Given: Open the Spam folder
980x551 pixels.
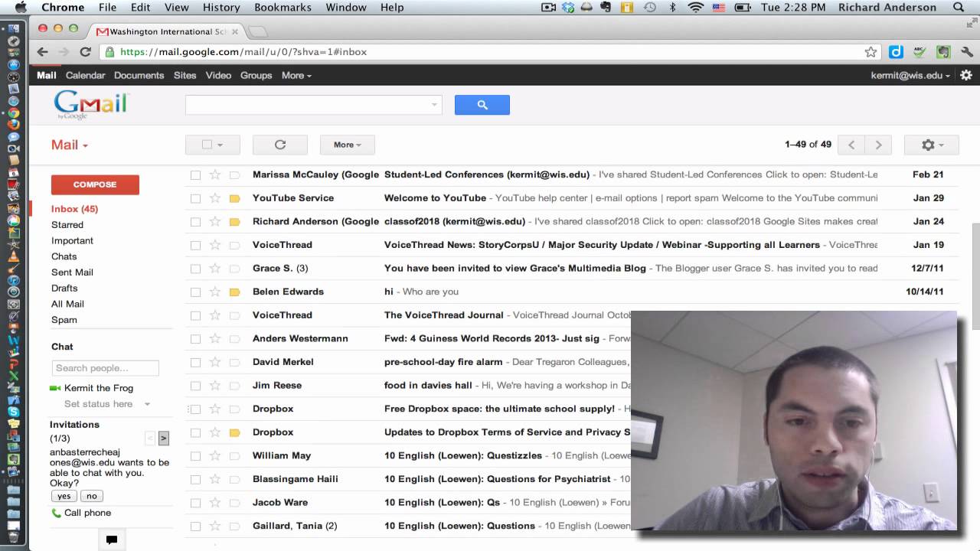Looking at the screenshot, I should (64, 320).
